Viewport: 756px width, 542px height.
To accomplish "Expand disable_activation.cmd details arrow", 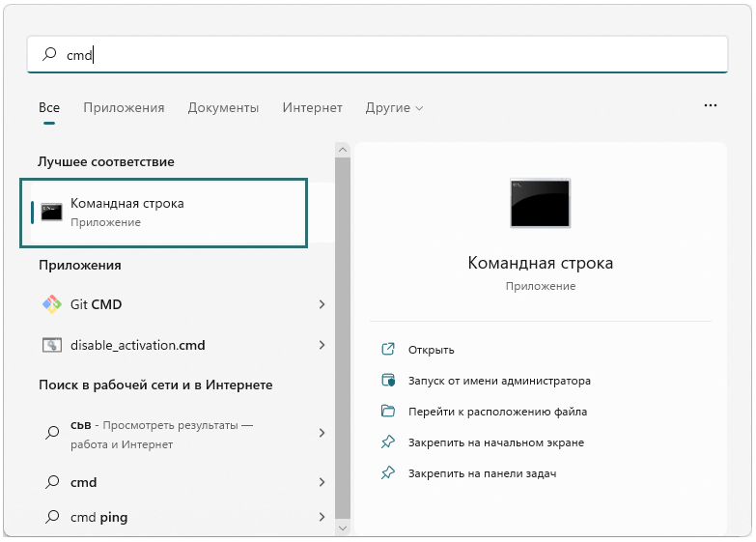I will click(x=322, y=345).
